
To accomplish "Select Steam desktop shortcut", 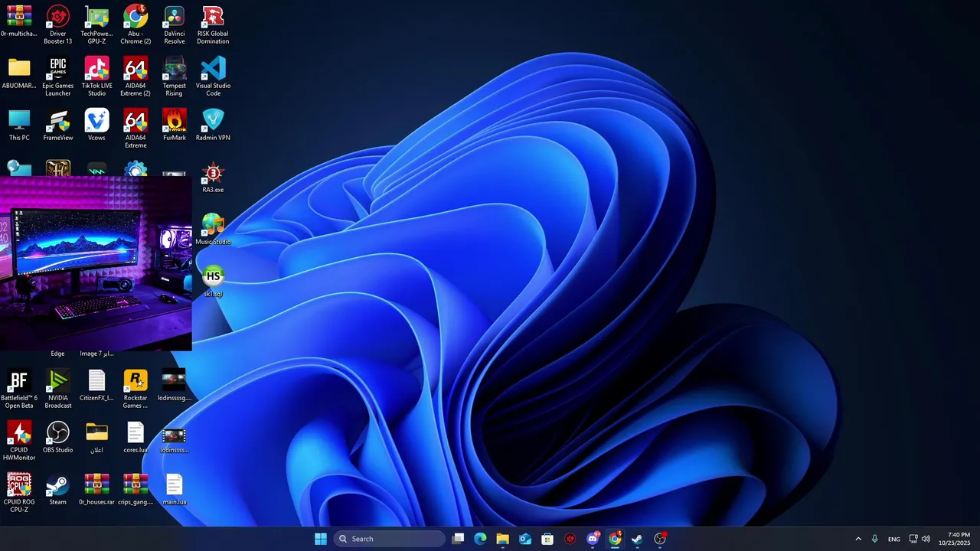I will 58,491.
